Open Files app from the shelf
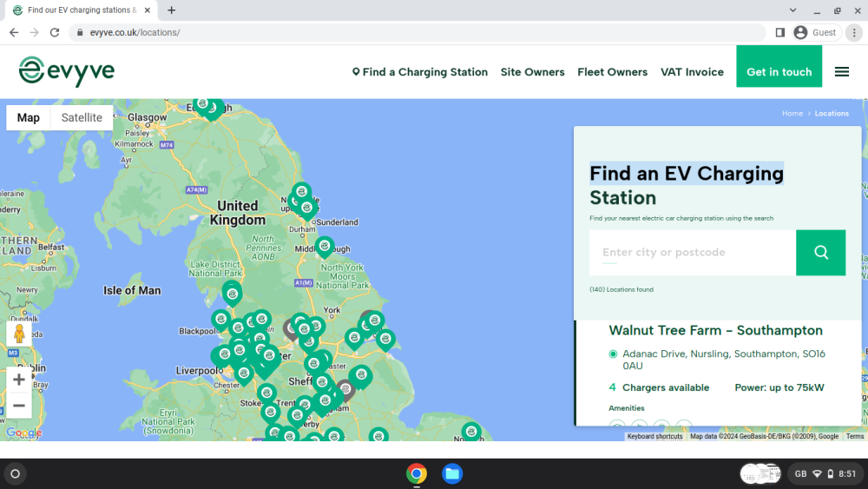The image size is (868, 489). pos(452,473)
